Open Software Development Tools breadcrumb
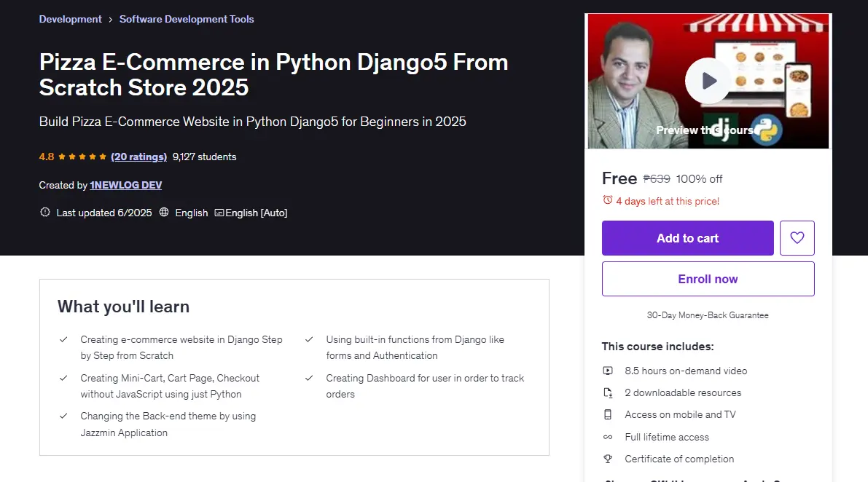The width and height of the screenshot is (868, 482). coord(187,20)
